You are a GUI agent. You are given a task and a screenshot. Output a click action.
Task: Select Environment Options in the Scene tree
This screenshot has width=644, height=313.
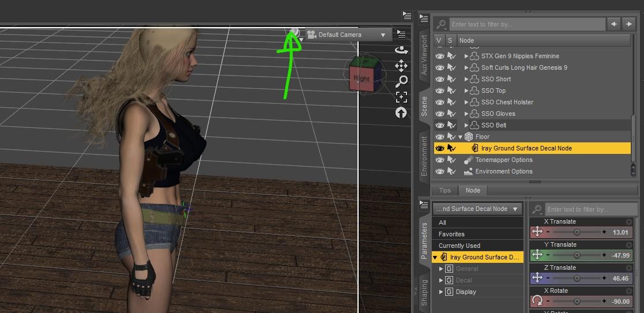[x=504, y=171]
